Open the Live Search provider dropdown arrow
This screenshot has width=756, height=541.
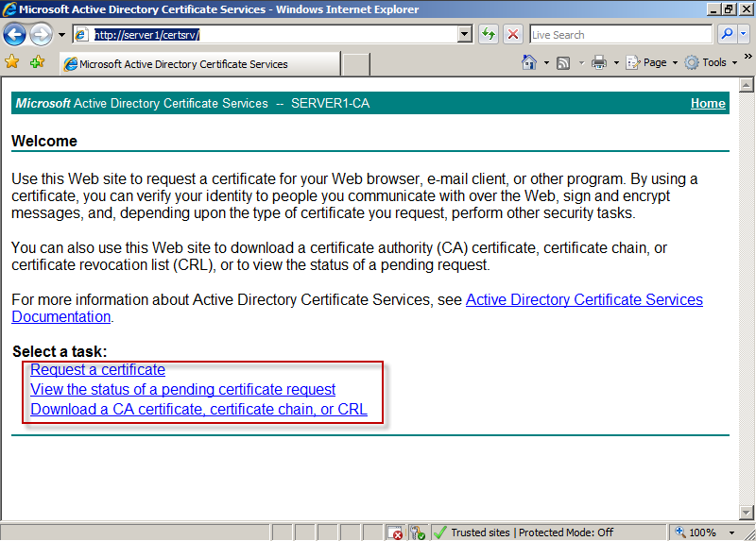tap(744, 35)
